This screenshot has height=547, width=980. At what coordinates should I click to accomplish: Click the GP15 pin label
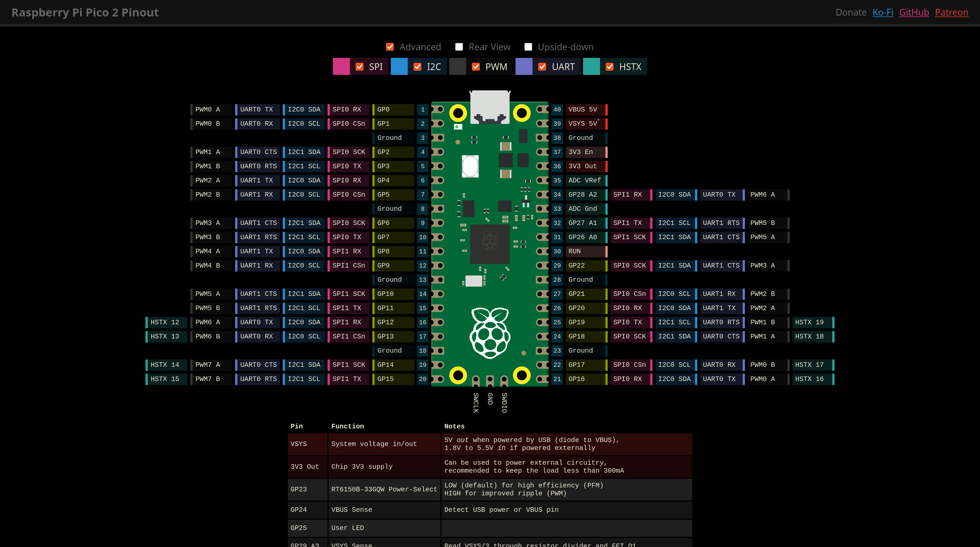pyautogui.click(x=393, y=379)
